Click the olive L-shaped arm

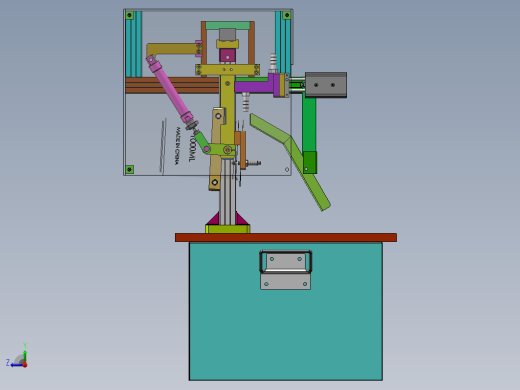[172, 49]
